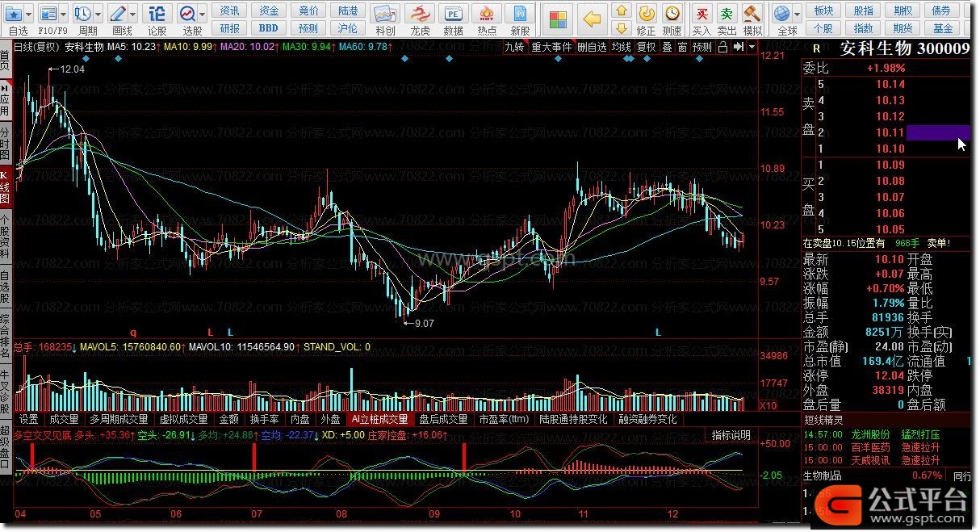980x532 pixels.
Task: Click the 指标说明 indicator description button
Action: click(731, 435)
